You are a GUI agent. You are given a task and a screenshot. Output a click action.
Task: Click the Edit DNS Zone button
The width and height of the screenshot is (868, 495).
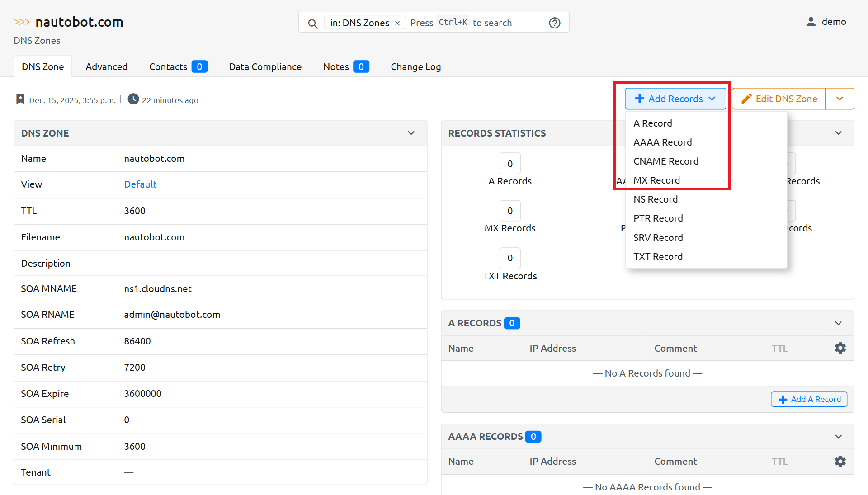click(778, 99)
